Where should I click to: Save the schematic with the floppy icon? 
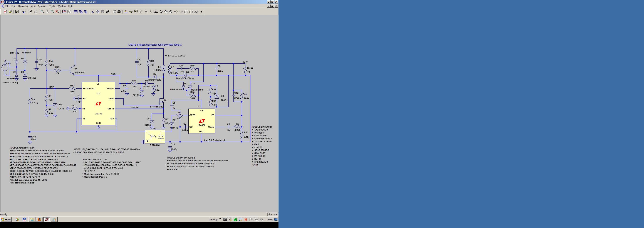17,12
